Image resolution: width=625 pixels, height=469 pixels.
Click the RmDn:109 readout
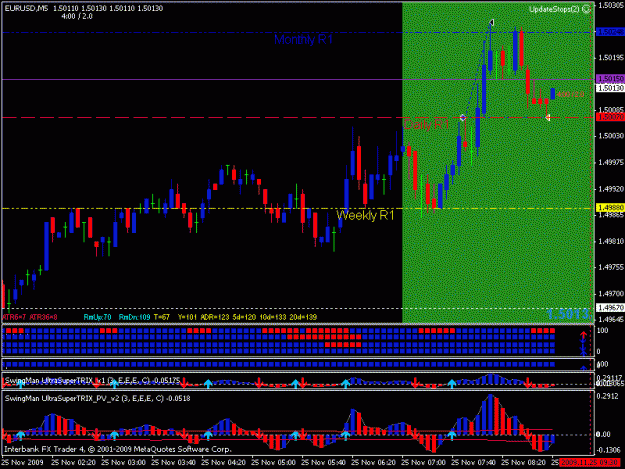[x=134, y=317]
